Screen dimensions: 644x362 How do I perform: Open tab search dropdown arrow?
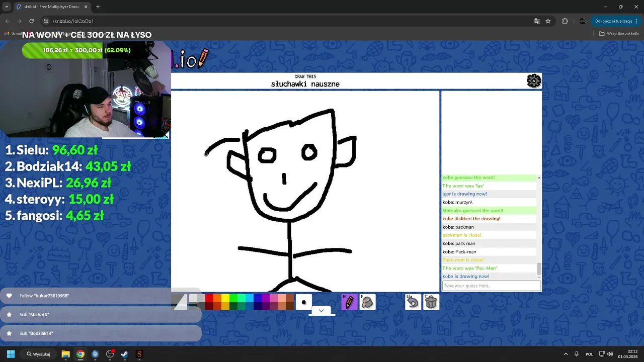point(7,7)
